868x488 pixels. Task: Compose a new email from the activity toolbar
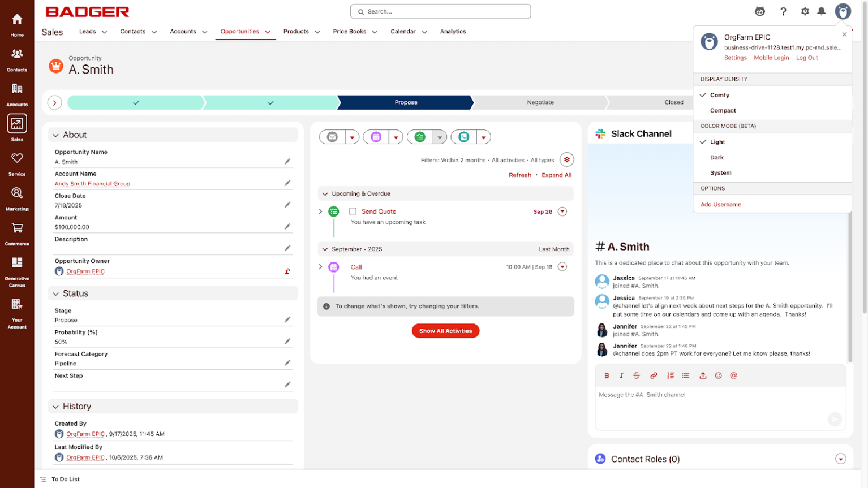(333, 137)
